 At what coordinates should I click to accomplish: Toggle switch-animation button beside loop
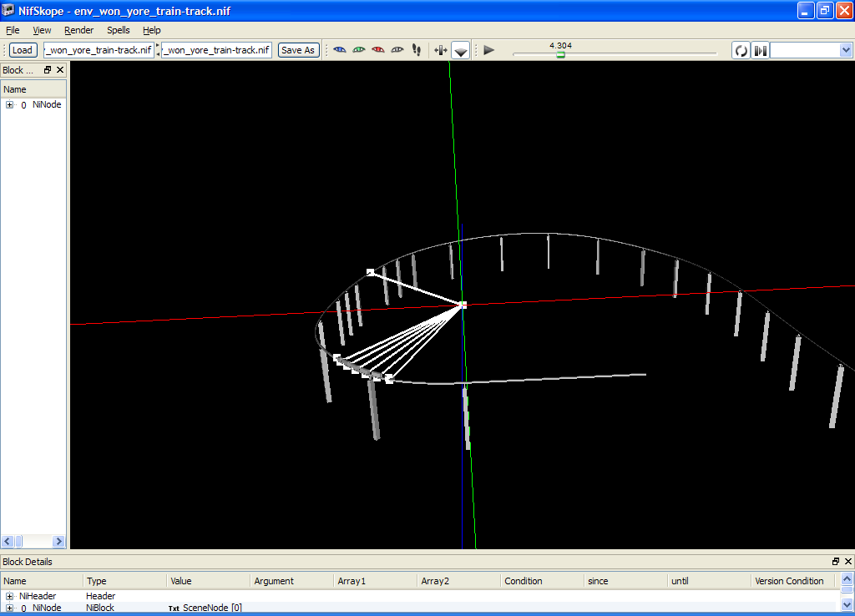(x=760, y=51)
